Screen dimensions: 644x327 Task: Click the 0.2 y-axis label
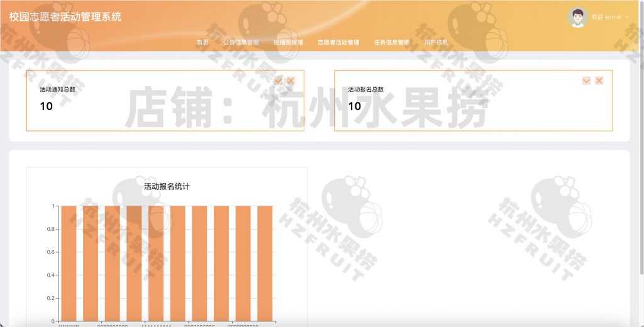coord(50,298)
